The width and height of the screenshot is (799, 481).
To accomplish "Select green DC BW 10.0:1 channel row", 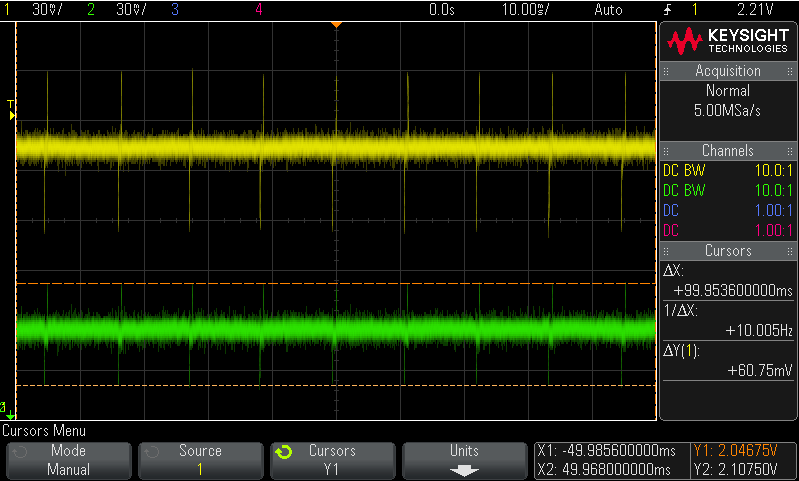I will point(728,191).
